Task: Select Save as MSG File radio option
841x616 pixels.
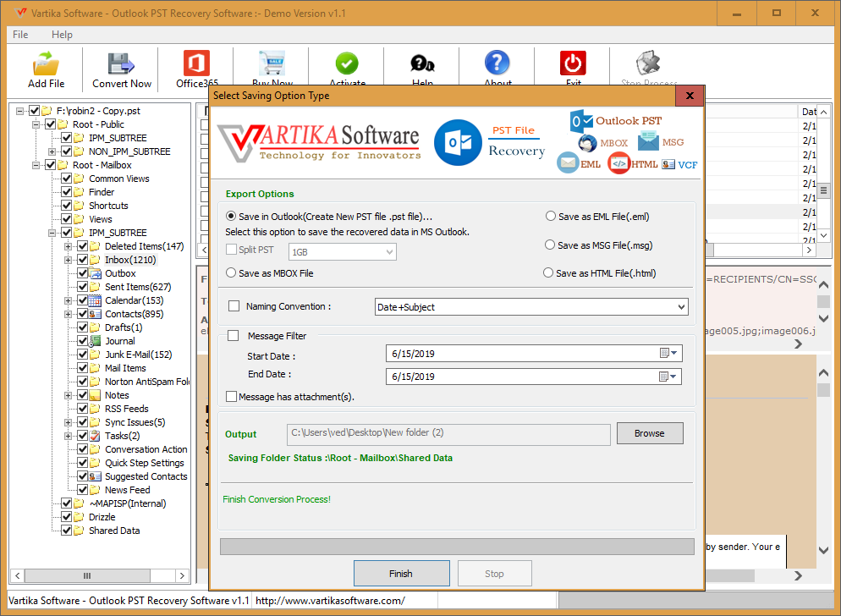Action: [x=550, y=245]
